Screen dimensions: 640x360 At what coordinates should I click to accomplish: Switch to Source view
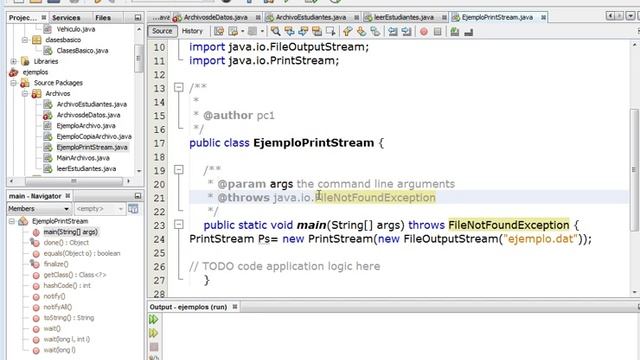(162, 31)
